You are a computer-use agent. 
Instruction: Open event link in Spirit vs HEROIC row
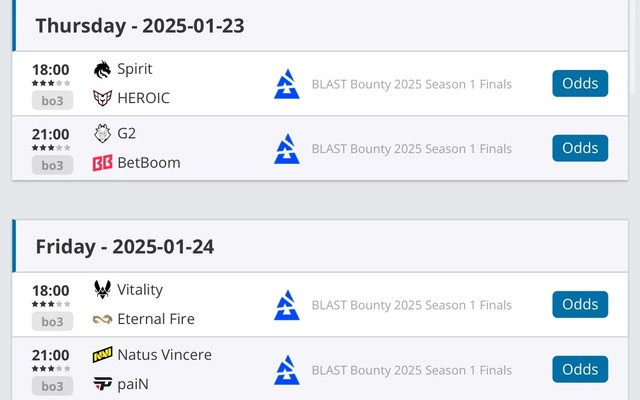tap(411, 84)
